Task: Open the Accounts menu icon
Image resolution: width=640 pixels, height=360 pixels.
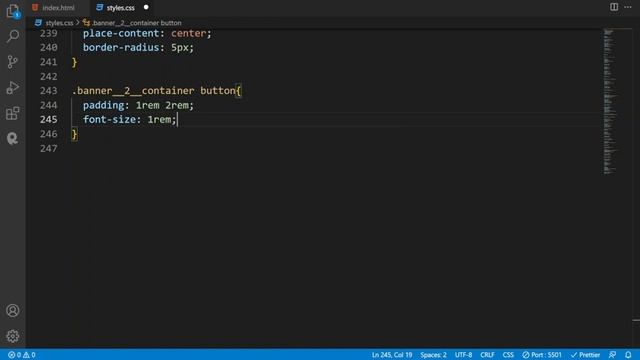Action: tap(13, 311)
